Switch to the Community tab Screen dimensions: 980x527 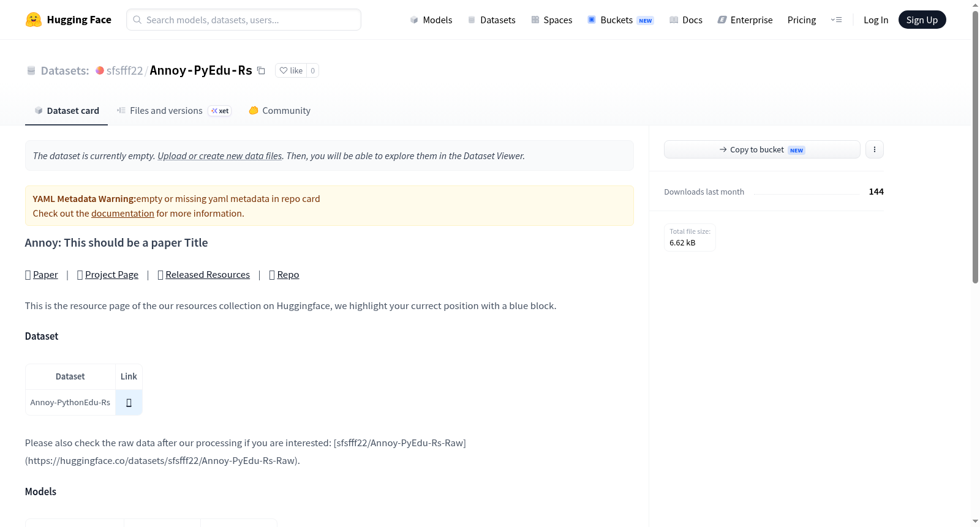click(x=280, y=111)
